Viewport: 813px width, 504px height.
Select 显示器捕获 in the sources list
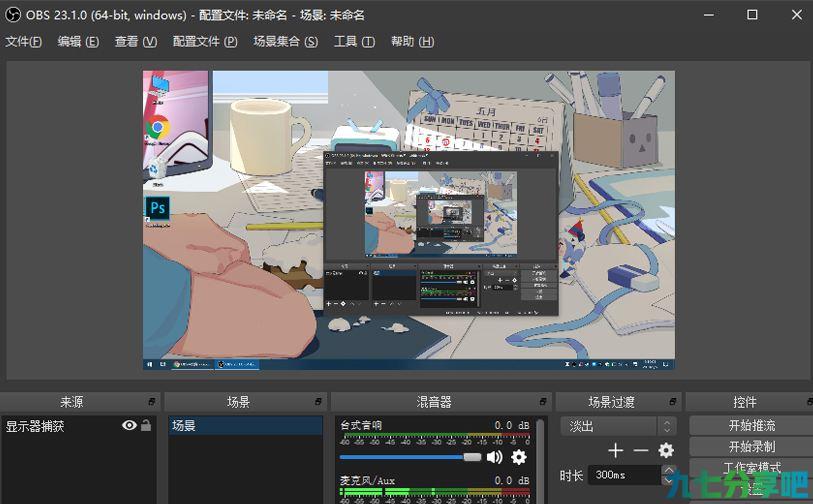coord(79,426)
